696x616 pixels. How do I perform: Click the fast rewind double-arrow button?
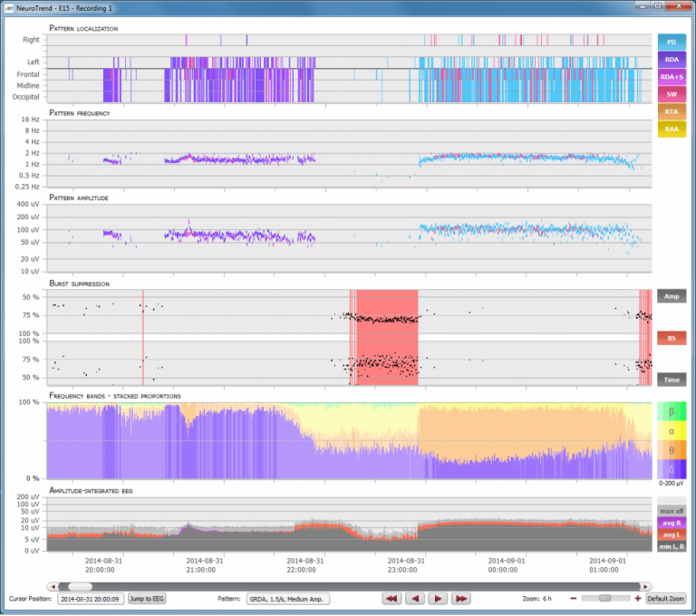pyautogui.click(x=391, y=599)
